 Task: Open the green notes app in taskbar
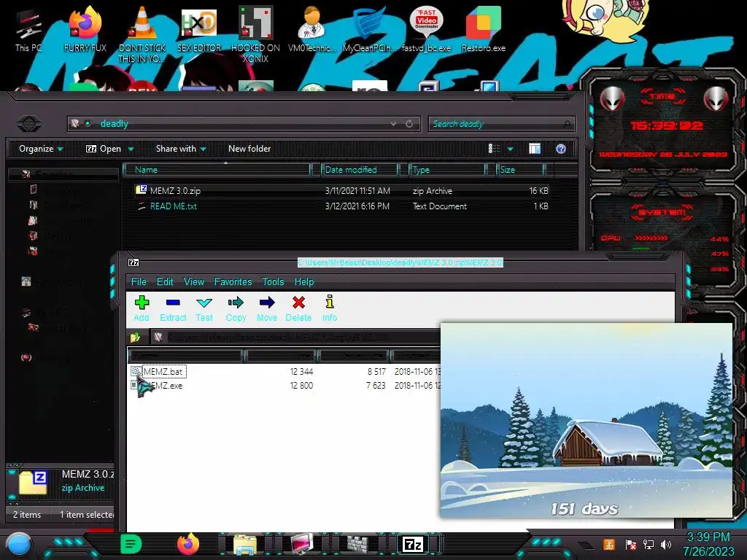[131, 544]
